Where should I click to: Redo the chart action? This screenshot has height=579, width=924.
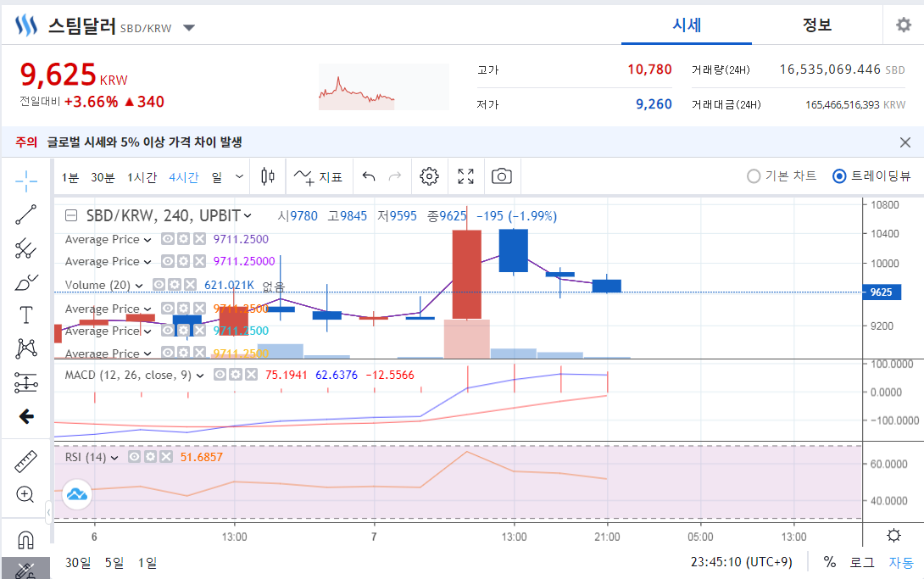(x=395, y=176)
